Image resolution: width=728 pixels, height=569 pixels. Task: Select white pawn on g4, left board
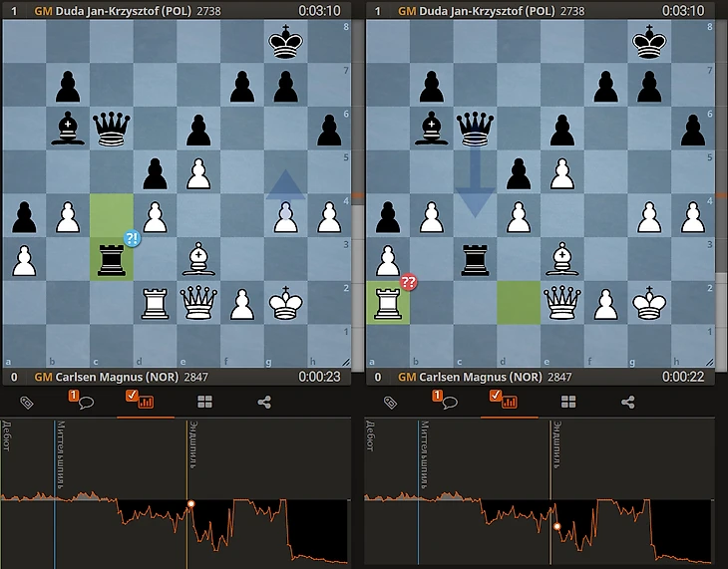(285, 217)
